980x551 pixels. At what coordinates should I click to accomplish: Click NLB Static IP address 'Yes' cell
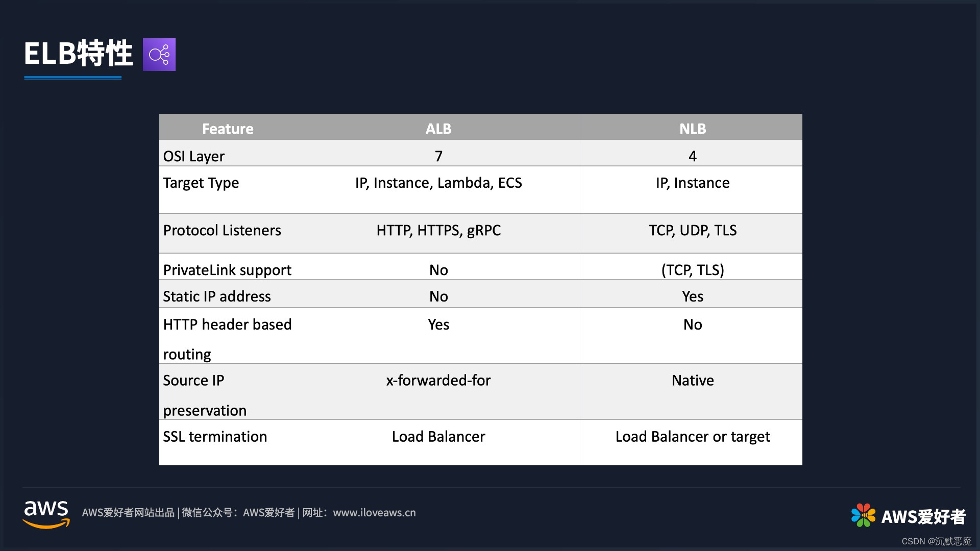point(693,296)
